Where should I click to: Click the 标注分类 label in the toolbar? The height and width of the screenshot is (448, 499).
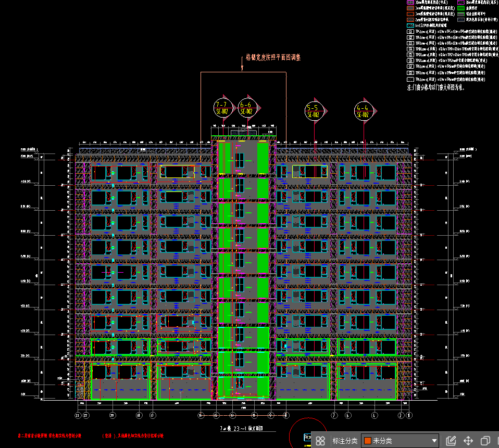pos(345,441)
